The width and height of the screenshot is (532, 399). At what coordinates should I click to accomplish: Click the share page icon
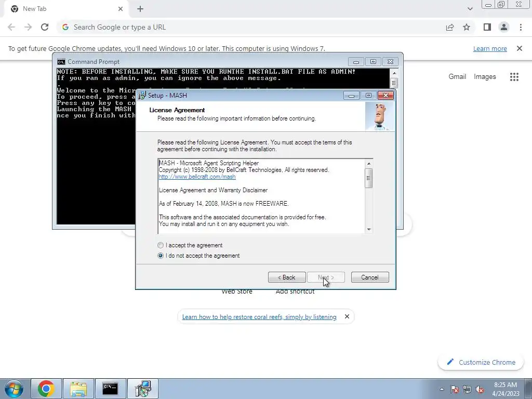pos(450,27)
